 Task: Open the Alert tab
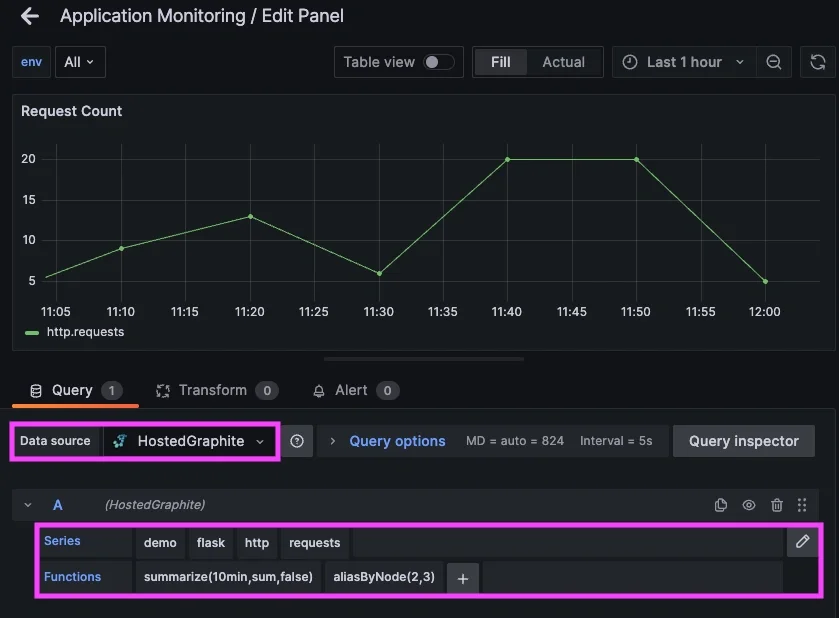pyautogui.click(x=350, y=390)
